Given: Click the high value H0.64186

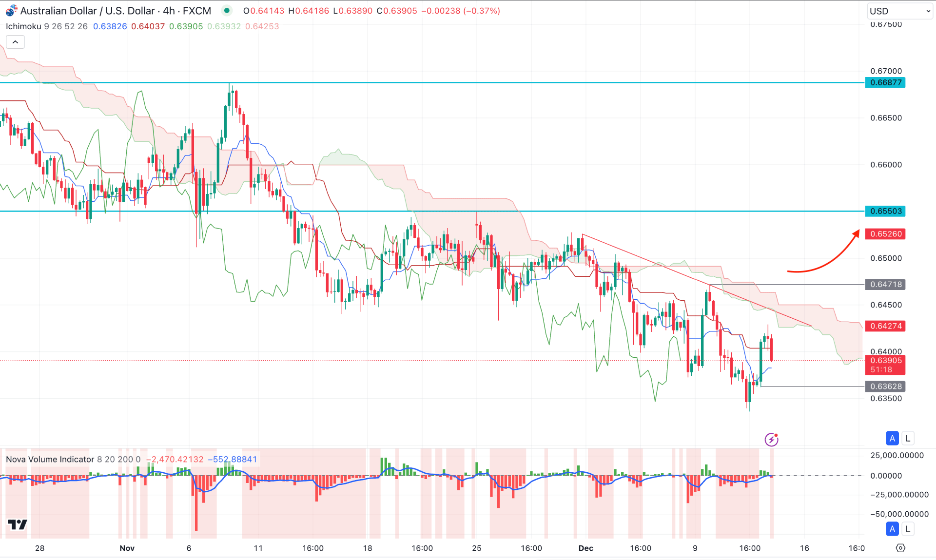Looking at the screenshot, I should (309, 11).
